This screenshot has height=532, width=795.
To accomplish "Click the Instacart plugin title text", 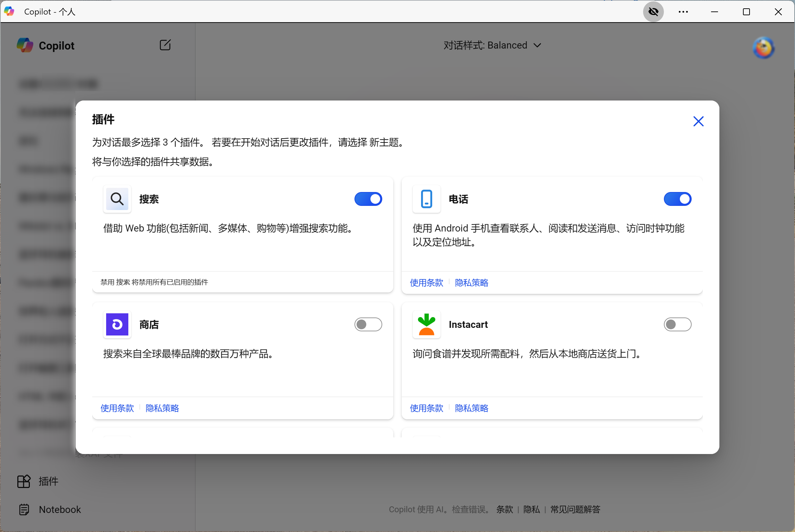I will [x=468, y=325].
